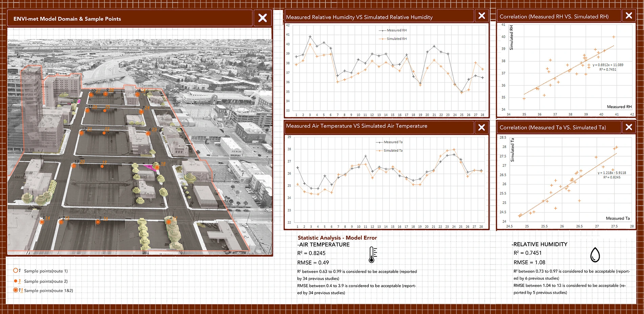Close the Measured vs Simulated Relative Humidity chart

[482, 16]
